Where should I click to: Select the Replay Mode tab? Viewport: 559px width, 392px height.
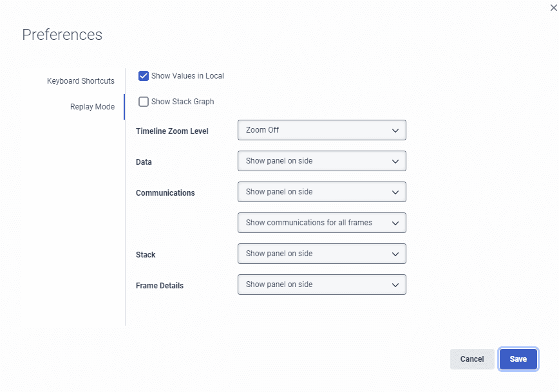(93, 107)
